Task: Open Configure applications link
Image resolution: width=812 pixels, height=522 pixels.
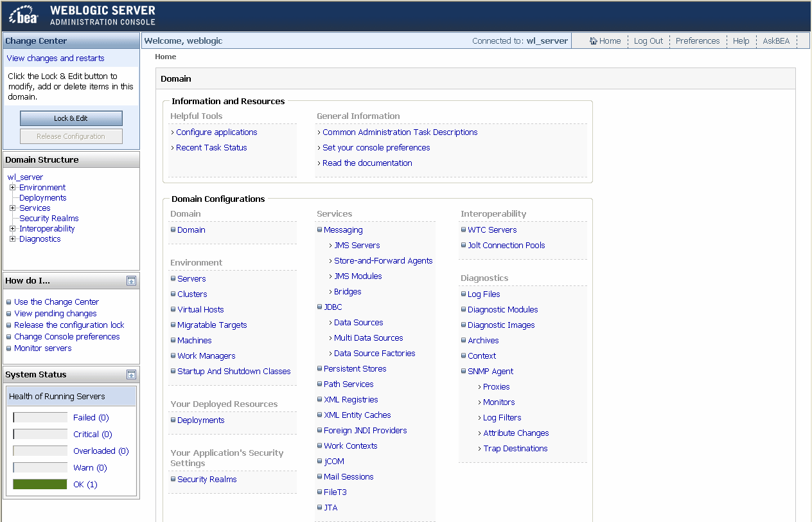Action: click(x=216, y=132)
